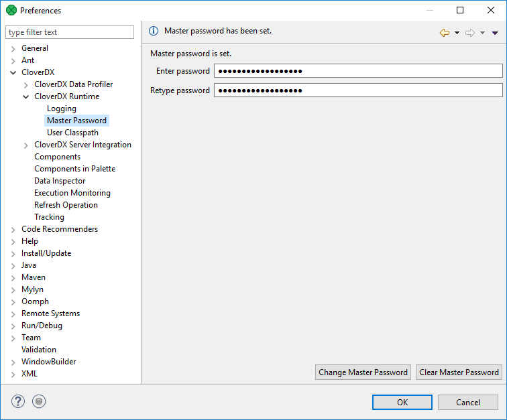Click the Help question mark icon
This screenshot has width=507, height=420.
pyautogui.click(x=18, y=402)
